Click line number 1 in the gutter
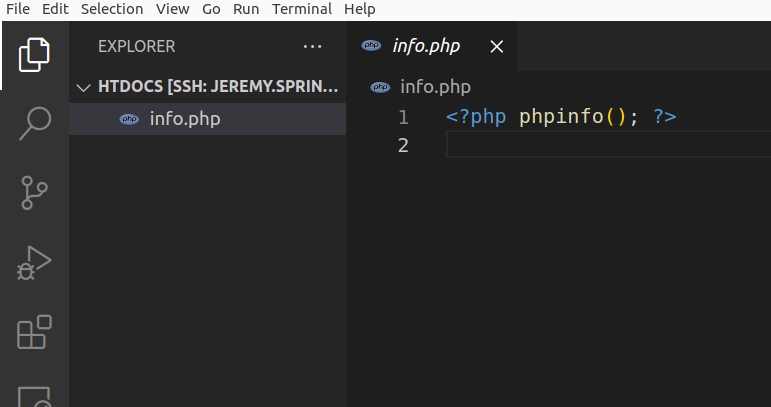This screenshot has height=407, width=771. click(x=403, y=117)
